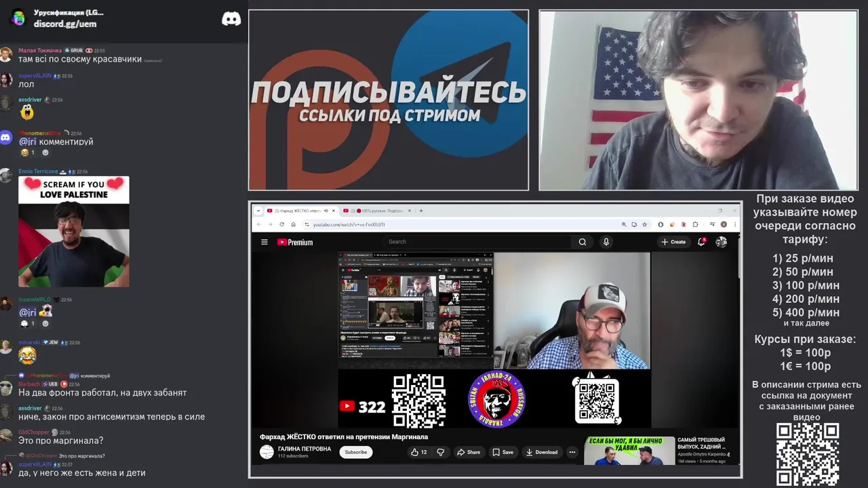Click reaction under @jri комментируй message

click(28, 152)
